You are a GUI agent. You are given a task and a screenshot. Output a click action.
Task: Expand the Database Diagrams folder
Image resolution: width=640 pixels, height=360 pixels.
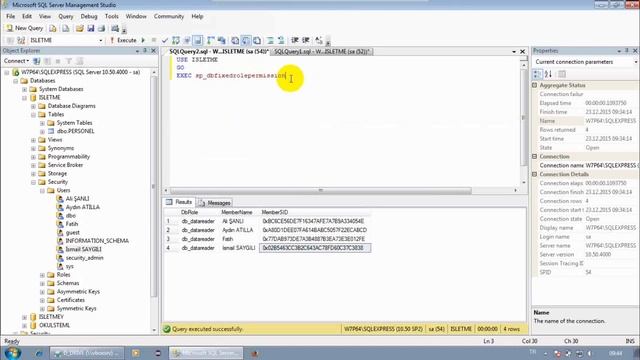(x=33, y=106)
